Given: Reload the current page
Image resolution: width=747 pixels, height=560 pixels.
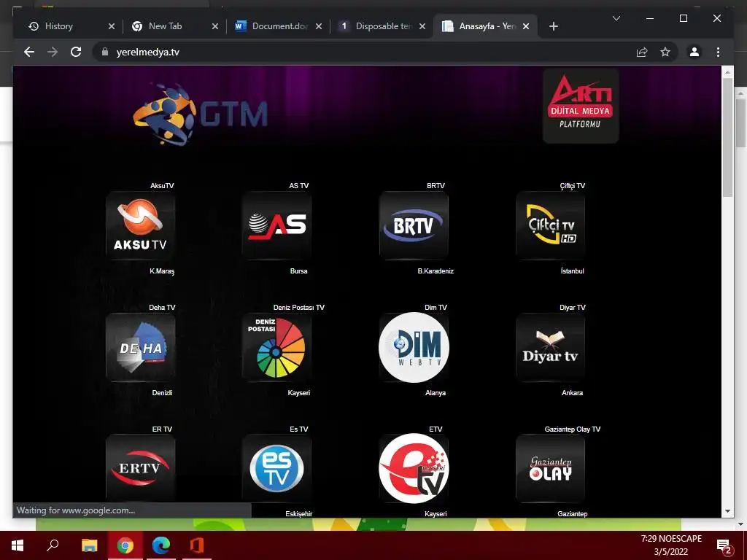Looking at the screenshot, I should [x=76, y=52].
